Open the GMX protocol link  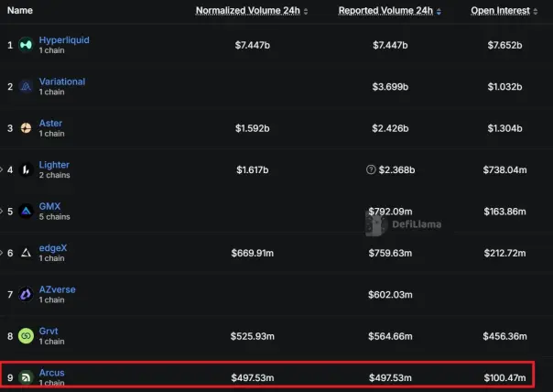49,206
